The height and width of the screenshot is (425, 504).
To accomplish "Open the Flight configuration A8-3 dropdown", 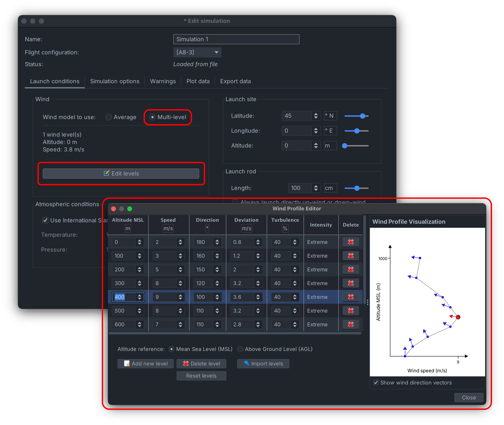I will click(x=197, y=52).
